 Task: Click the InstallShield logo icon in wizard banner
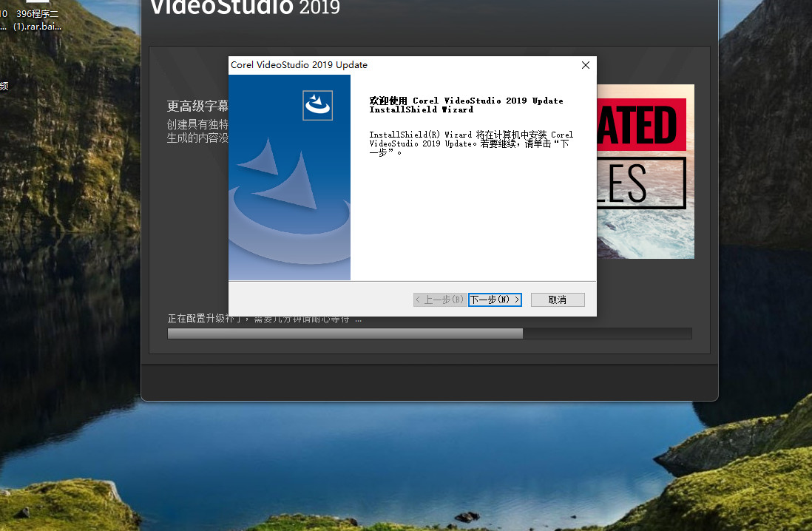(x=317, y=105)
